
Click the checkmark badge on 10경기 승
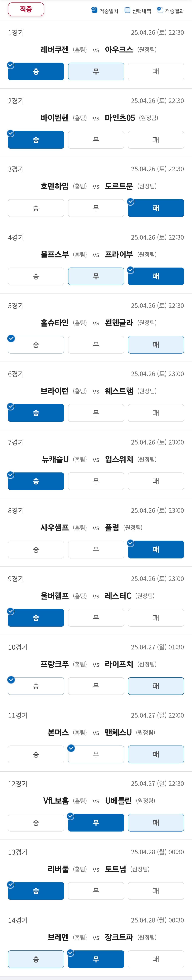click(11, 680)
